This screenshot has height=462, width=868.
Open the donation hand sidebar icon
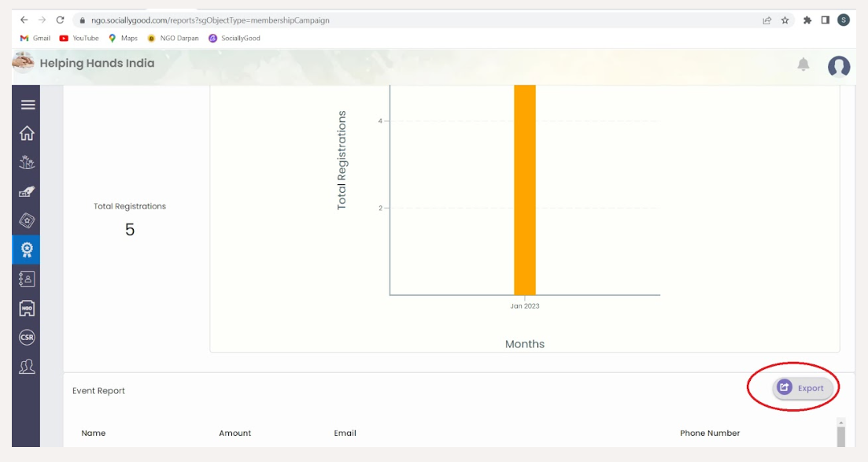point(27,192)
